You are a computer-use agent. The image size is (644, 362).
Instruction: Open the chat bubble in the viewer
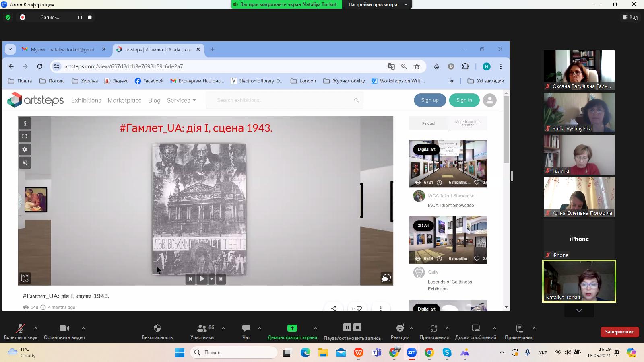click(x=386, y=278)
